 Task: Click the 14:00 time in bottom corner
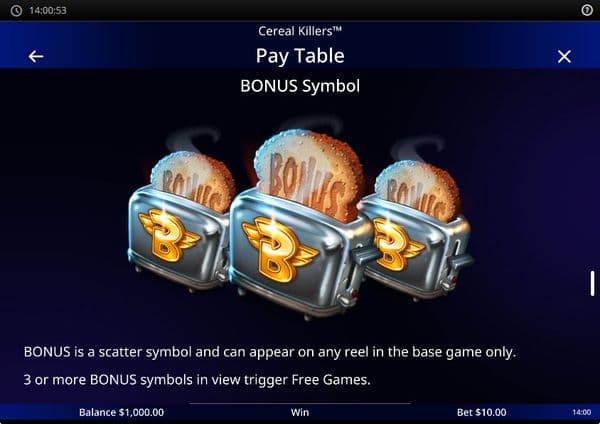click(x=582, y=412)
